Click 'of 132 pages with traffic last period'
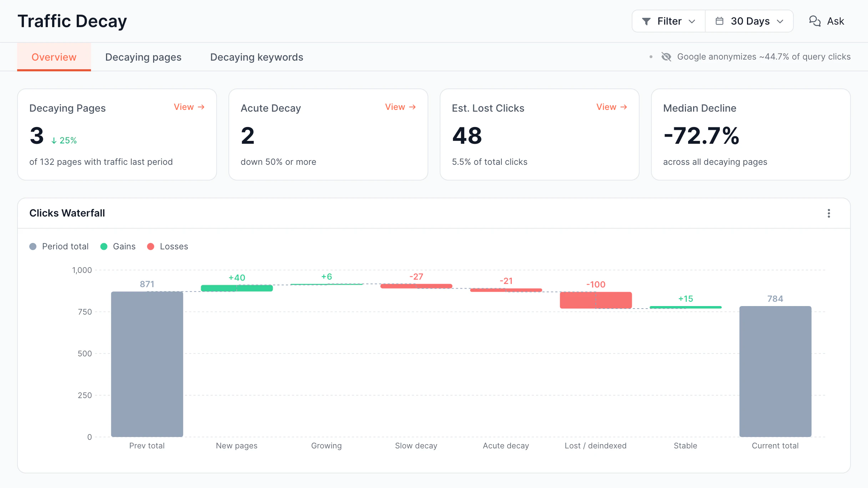The width and height of the screenshot is (868, 488). click(101, 162)
